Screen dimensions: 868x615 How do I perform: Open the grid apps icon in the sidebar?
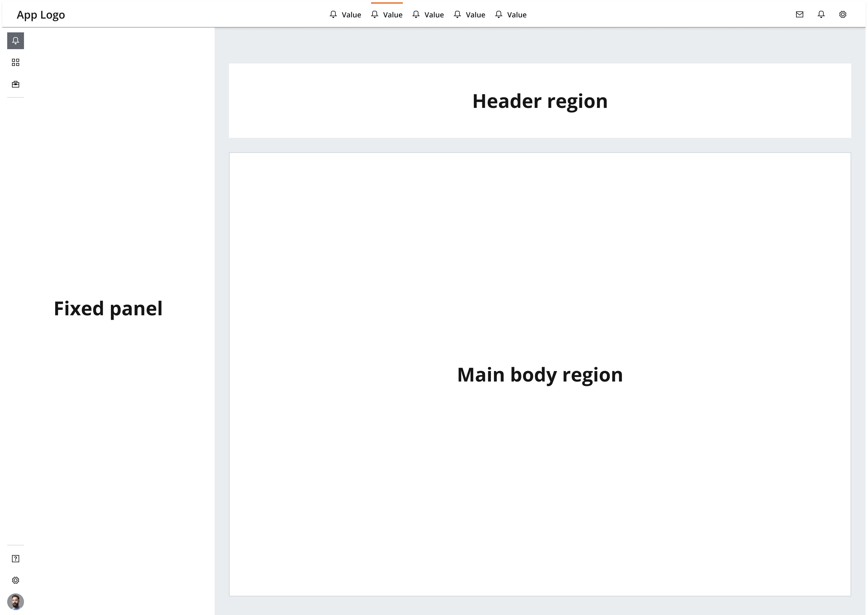click(16, 62)
